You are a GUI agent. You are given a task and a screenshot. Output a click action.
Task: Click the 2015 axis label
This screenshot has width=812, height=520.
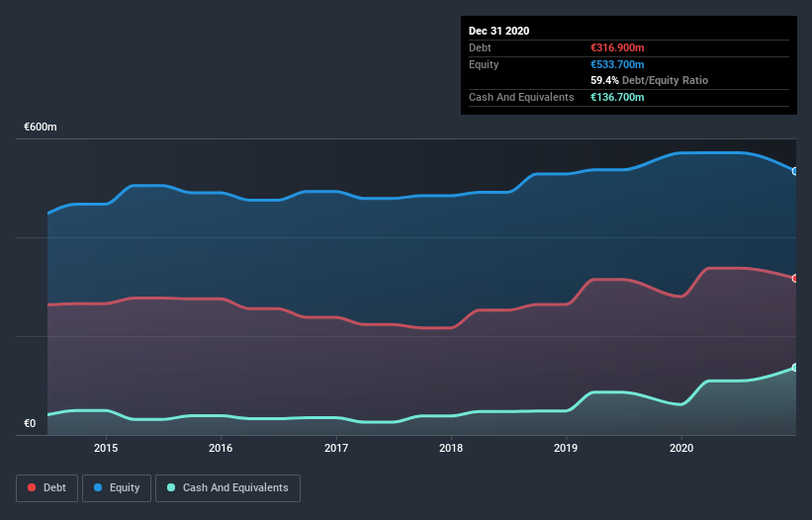[x=106, y=448]
